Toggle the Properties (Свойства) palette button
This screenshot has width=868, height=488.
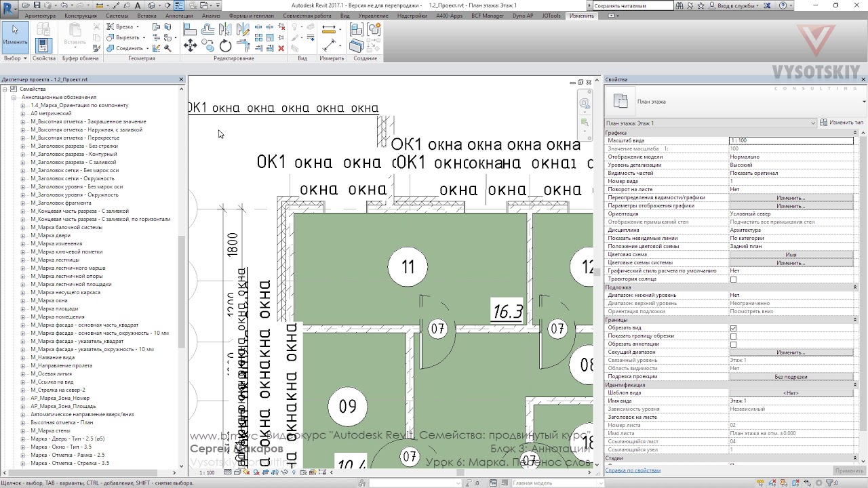(43, 45)
